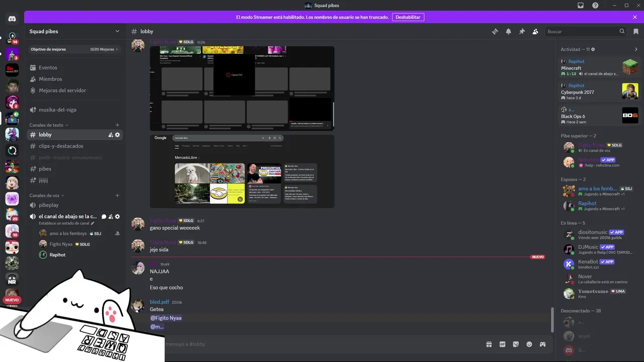Screen dimensions: 644x362
Task: Open Activity settings gear icon
Action: point(593,49)
